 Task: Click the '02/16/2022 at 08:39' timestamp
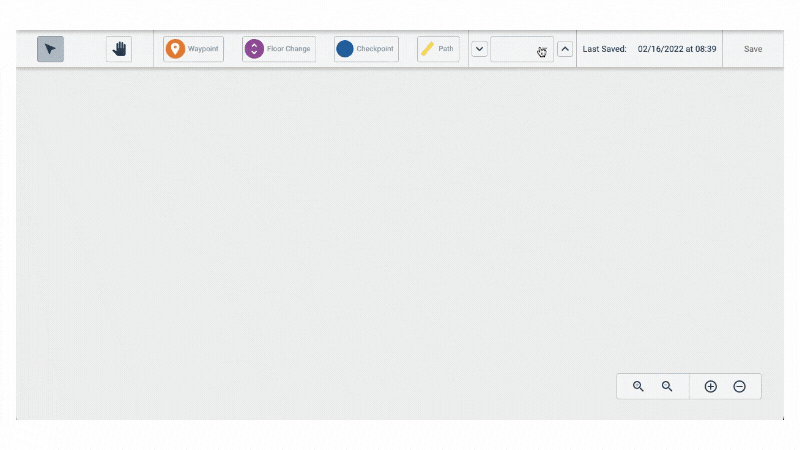[677, 49]
